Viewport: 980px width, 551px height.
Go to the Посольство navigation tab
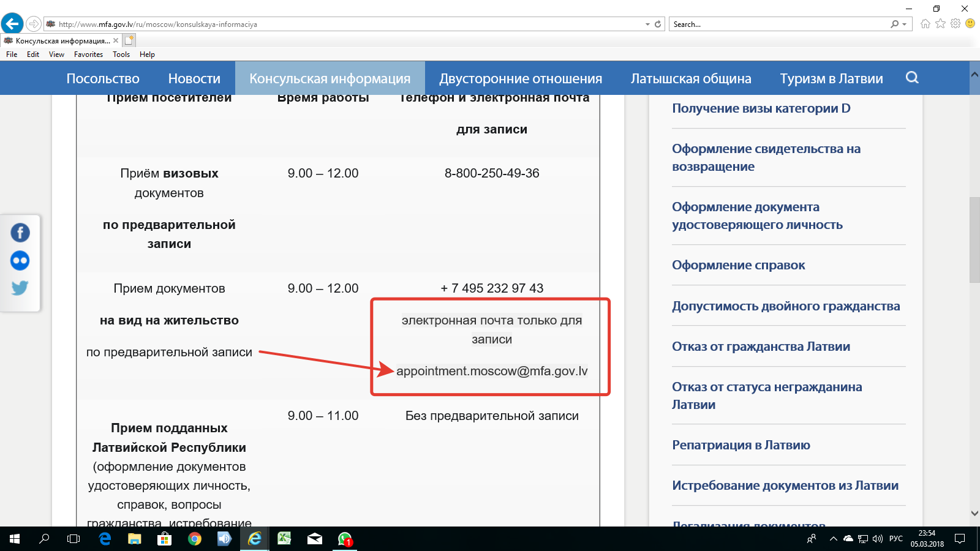(x=103, y=78)
